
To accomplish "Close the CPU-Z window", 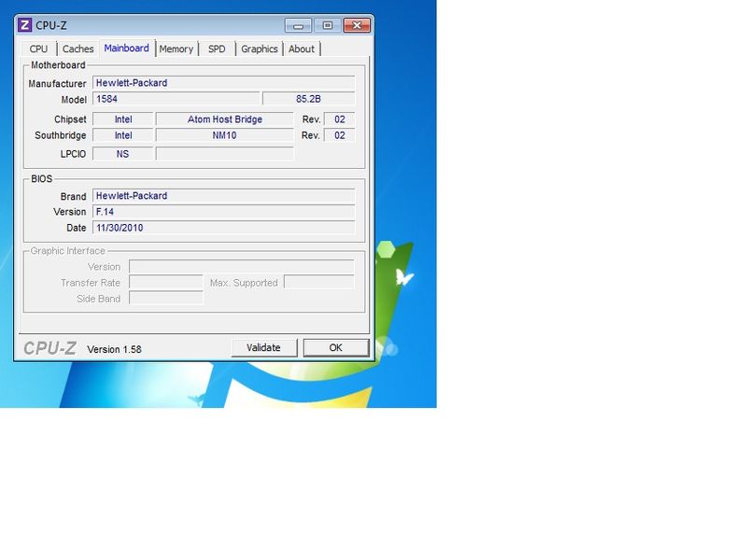I will pyautogui.click(x=356, y=25).
